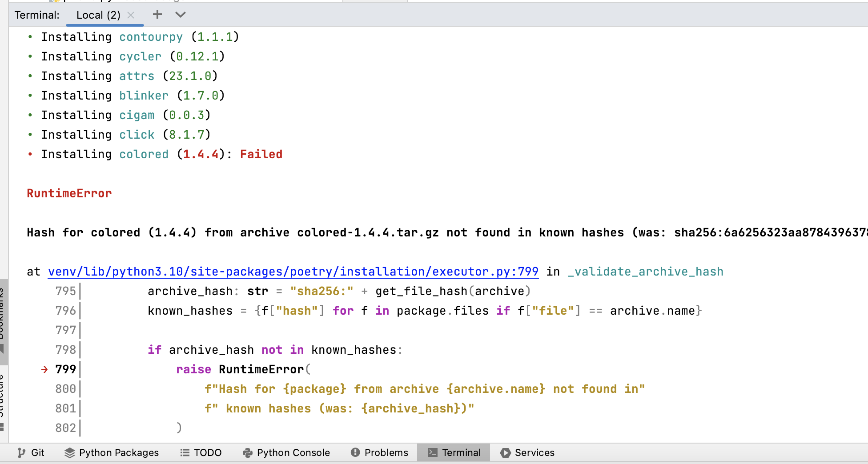Open the Git tool window
The image size is (868, 464).
pyautogui.click(x=31, y=452)
